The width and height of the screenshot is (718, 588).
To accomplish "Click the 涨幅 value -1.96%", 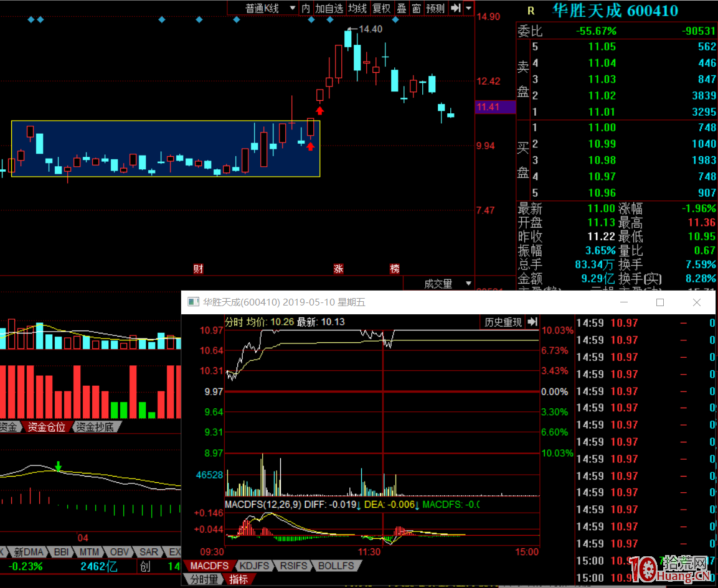I will tap(698, 208).
